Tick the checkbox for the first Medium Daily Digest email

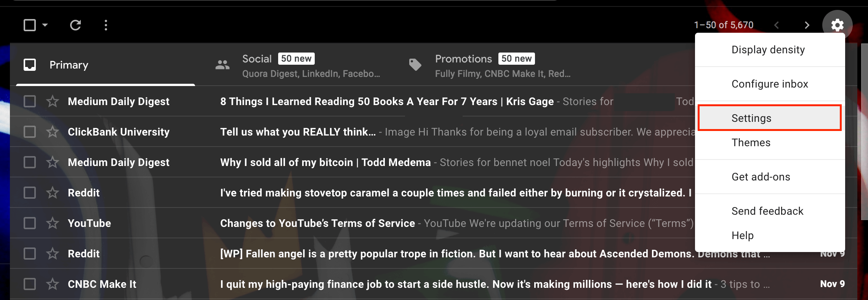30,102
